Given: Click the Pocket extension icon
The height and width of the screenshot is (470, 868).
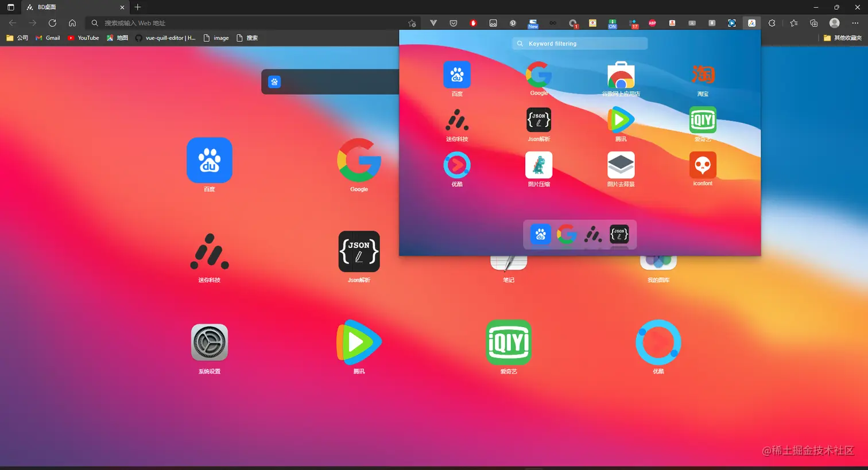Looking at the screenshot, I should click(454, 23).
